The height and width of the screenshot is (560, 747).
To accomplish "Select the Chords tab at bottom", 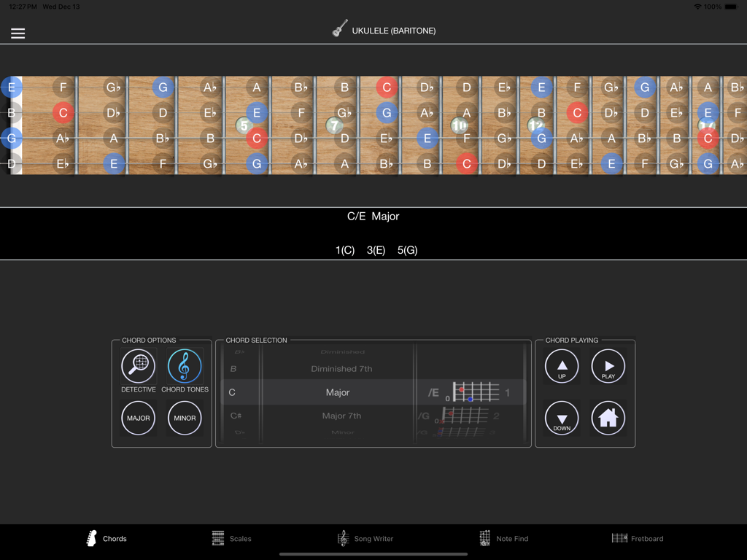I will click(x=106, y=538).
